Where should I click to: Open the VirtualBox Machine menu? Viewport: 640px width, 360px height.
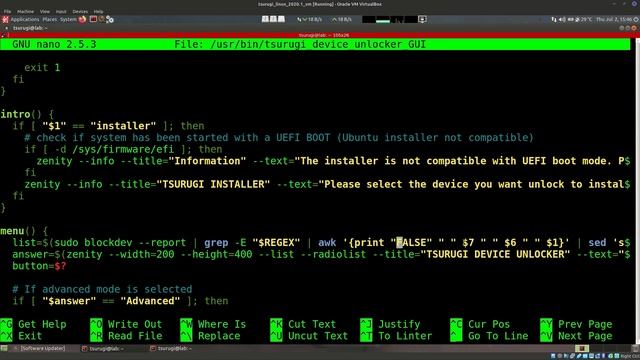[25, 11]
